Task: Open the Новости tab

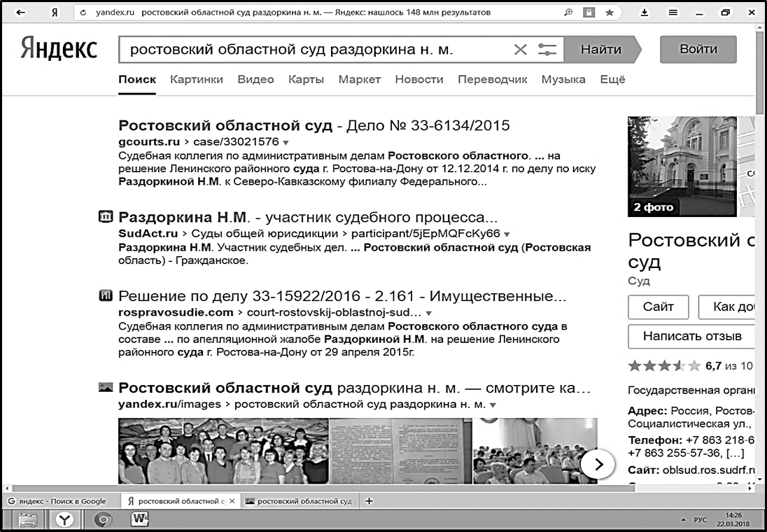Action: [419, 79]
